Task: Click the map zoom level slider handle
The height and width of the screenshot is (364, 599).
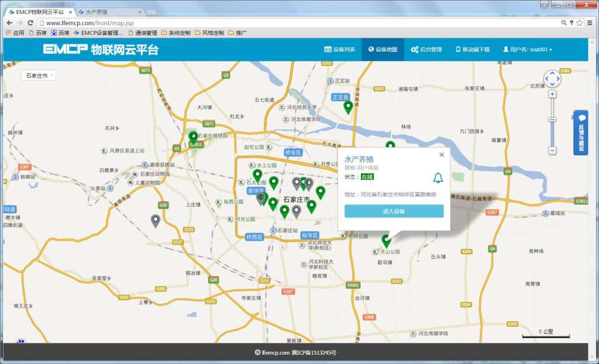Action: coord(552,120)
